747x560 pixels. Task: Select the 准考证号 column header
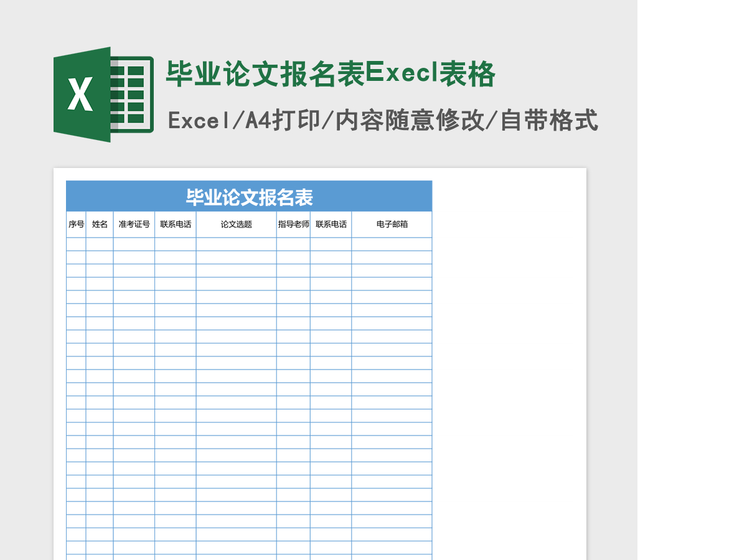point(134,225)
